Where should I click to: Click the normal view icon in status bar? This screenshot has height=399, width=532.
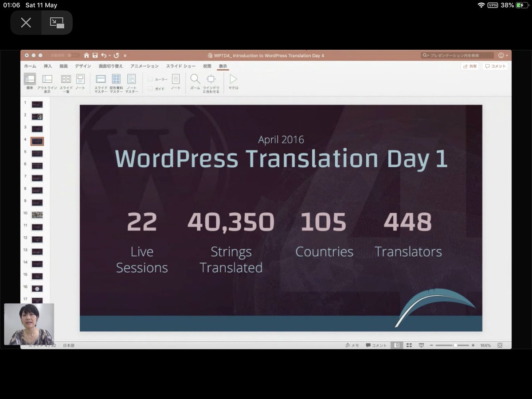point(397,345)
